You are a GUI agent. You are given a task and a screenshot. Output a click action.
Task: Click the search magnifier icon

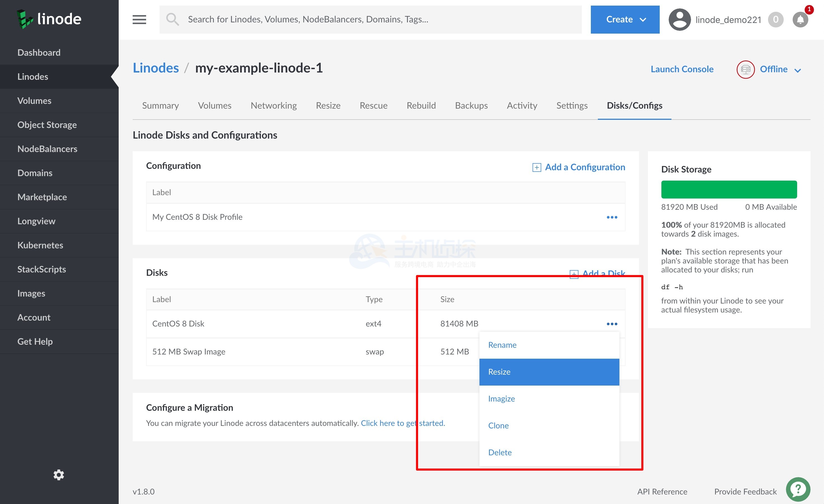(x=173, y=19)
